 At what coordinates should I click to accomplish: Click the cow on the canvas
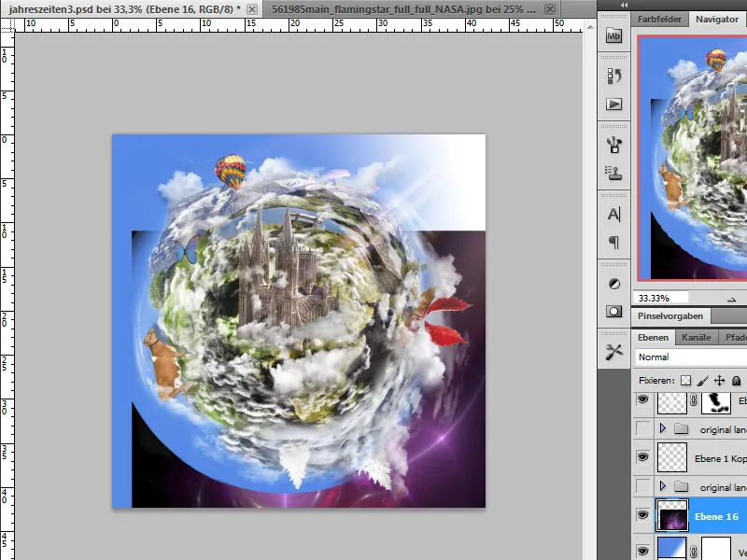point(165,365)
